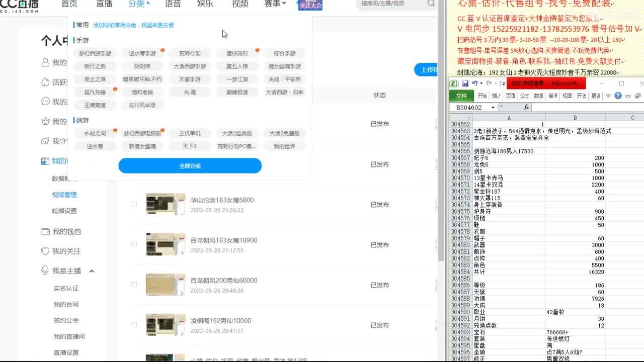Check the checkbox beside 百鸟朝凤183女魔18900
This screenshot has height=362, width=644.
pyautogui.click(x=134, y=244)
